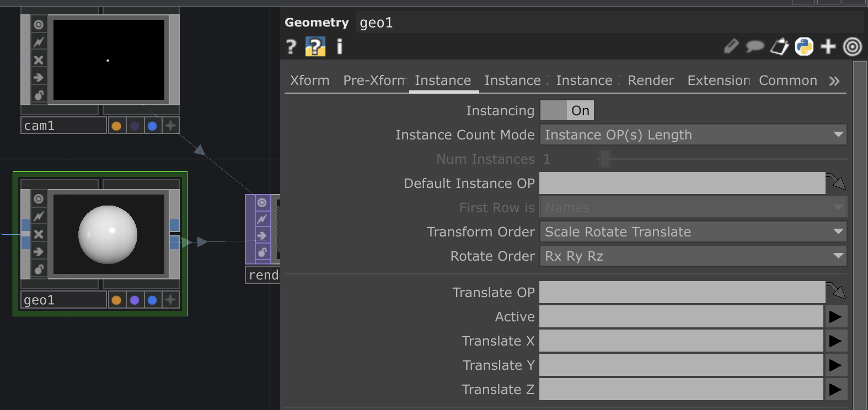Image resolution: width=868 pixels, height=410 pixels.
Task: Click the geo1 operator name field in header
Action: point(609,23)
